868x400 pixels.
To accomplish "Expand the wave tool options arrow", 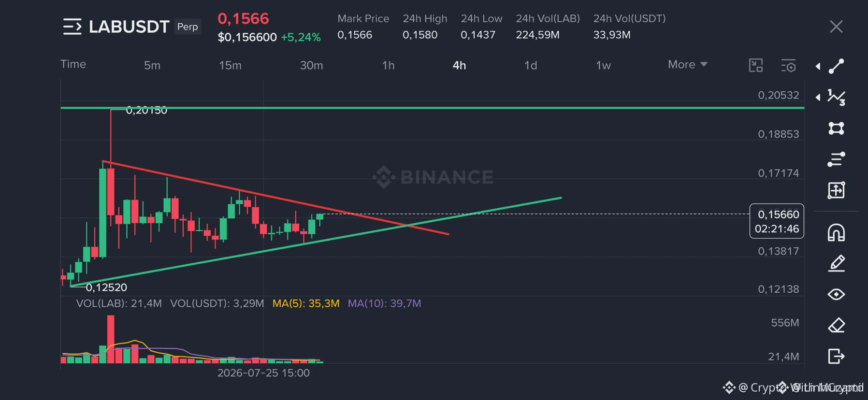I will point(818,97).
